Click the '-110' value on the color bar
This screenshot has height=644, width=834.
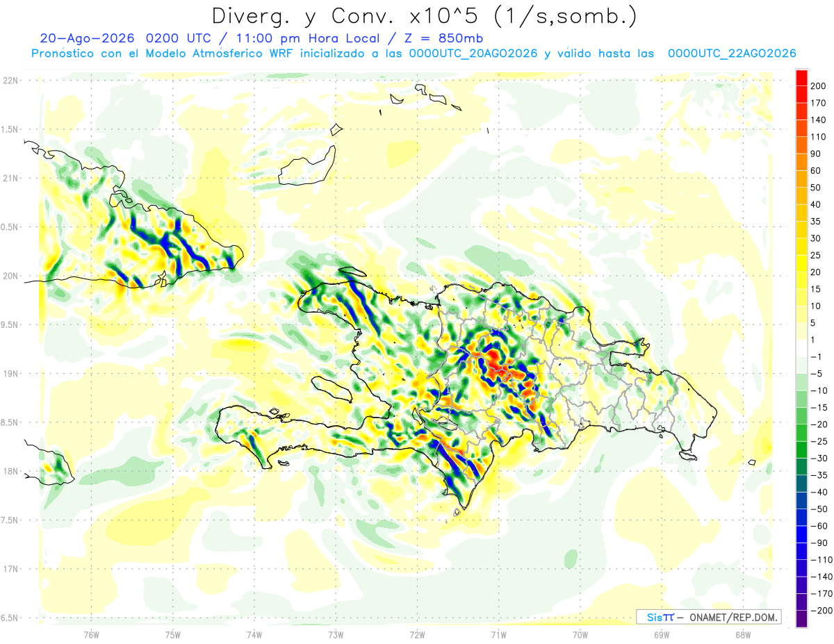tap(821, 560)
